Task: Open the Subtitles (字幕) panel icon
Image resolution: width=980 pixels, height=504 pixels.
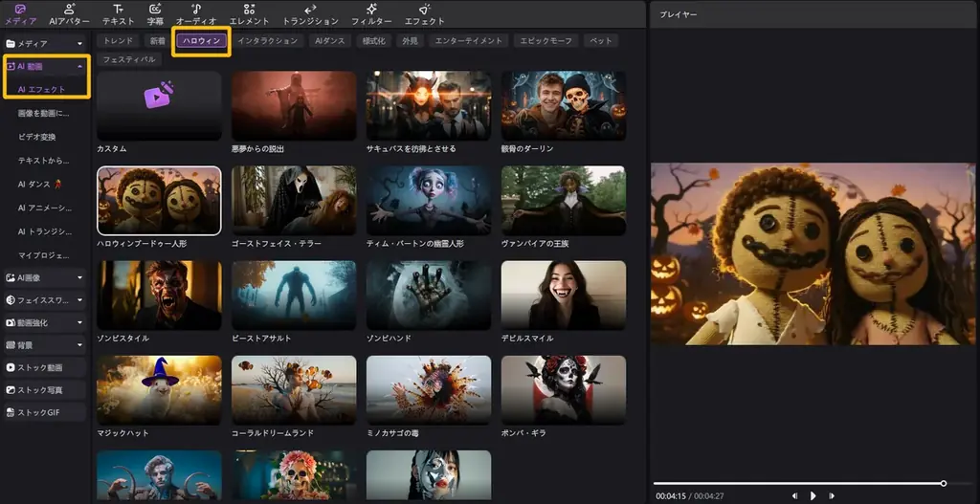Action: [155, 13]
